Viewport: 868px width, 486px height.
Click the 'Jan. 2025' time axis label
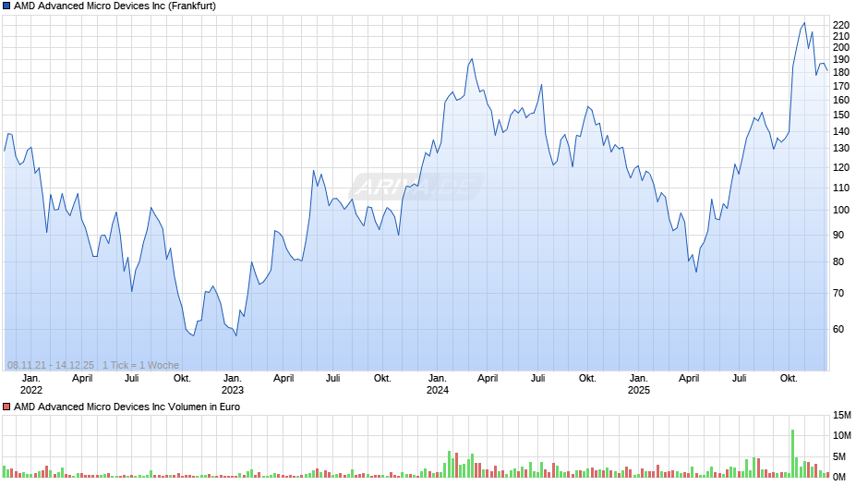coord(639,384)
